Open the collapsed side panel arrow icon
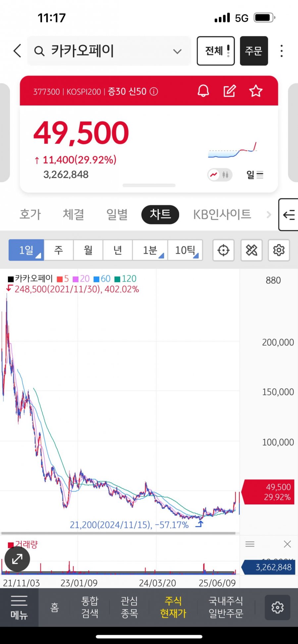 (289, 215)
